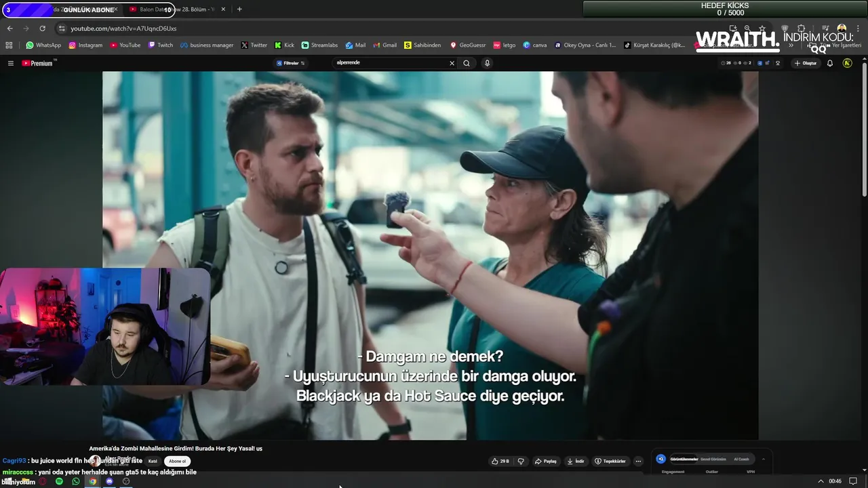Click Teşekkürler thanks button
Screen dimensions: 868x488
pyautogui.click(x=610, y=461)
